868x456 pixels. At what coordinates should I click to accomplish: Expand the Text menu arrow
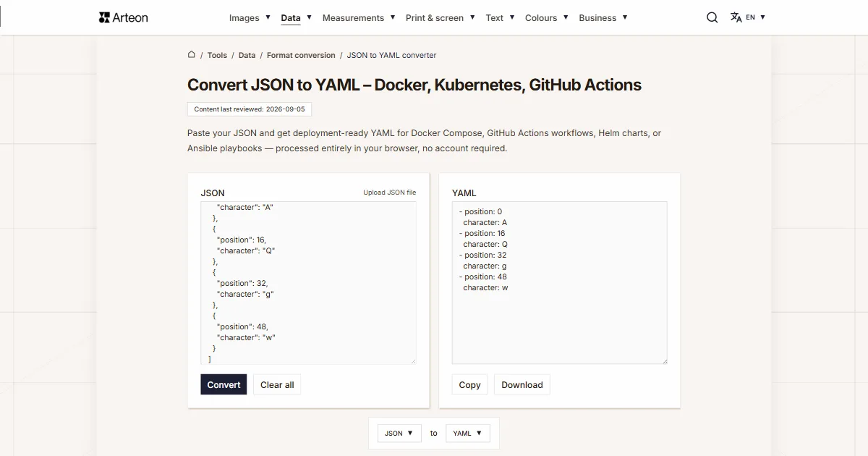[x=511, y=17]
